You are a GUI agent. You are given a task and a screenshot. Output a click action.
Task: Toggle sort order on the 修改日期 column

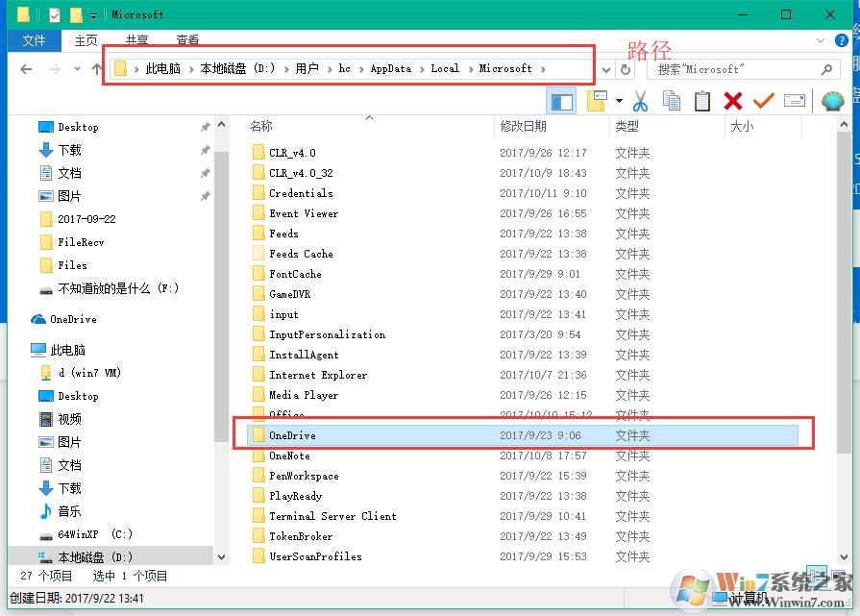(x=526, y=126)
